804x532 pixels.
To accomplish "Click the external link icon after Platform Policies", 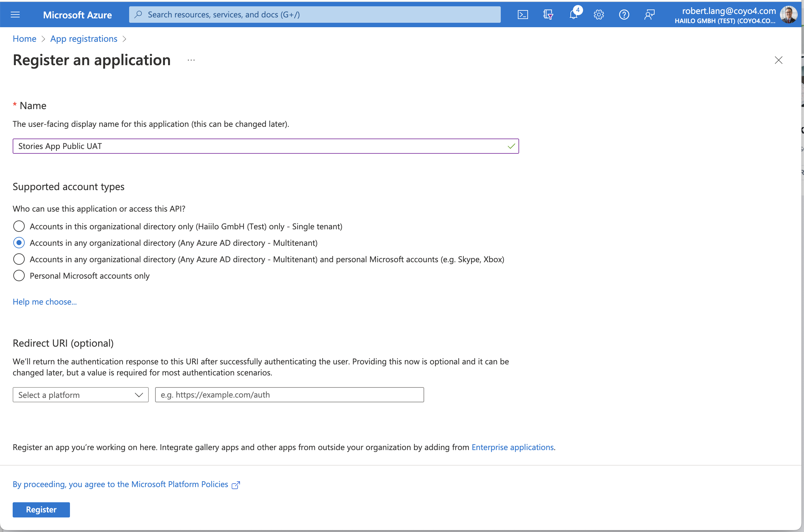I will point(236,485).
